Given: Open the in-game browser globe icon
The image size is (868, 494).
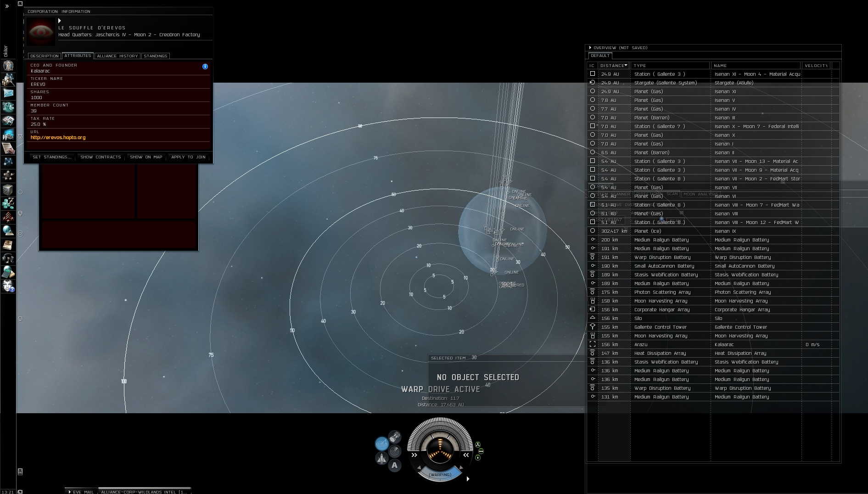Looking at the screenshot, I should 8,231.
